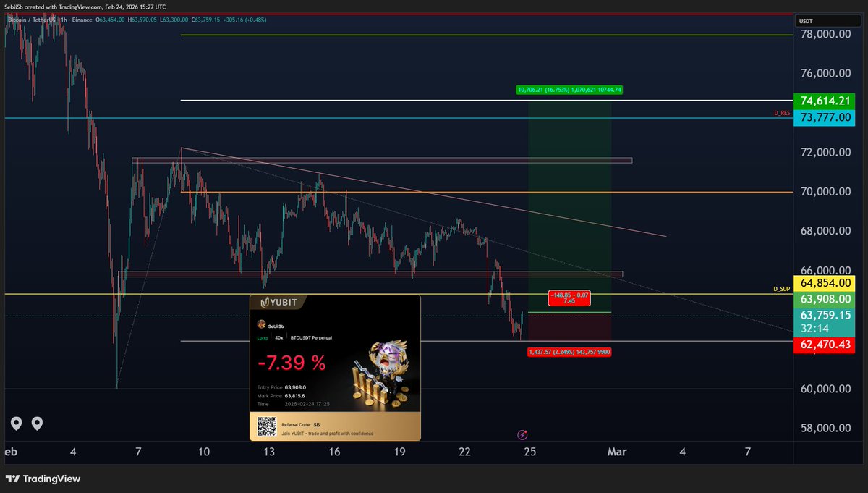The width and height of the screenshot is (868, 493).
Task: Click the +305.16 (+0.48%) change value
Action: 244,20
